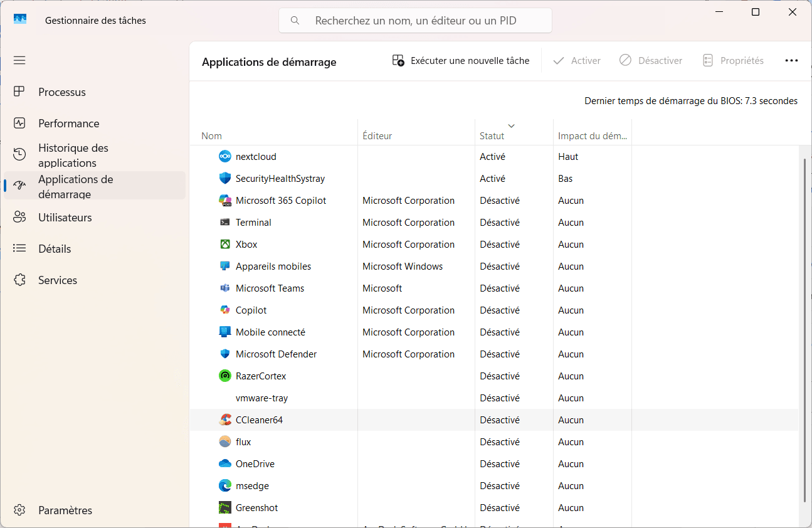Click the Historique des applications clock icon
812x528 pixels.
coord(19,154)
